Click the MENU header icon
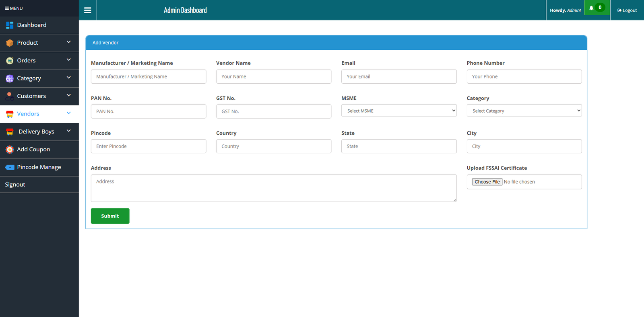 (7, 8)
